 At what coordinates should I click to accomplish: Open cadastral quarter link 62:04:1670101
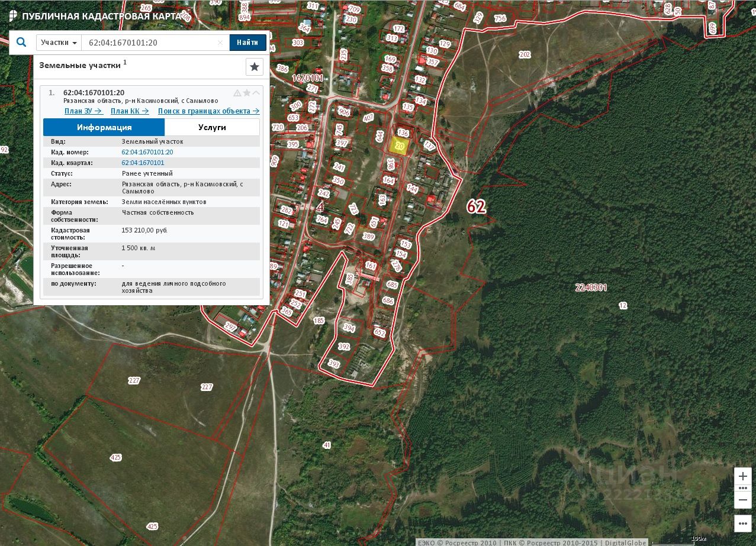[143, 163]
